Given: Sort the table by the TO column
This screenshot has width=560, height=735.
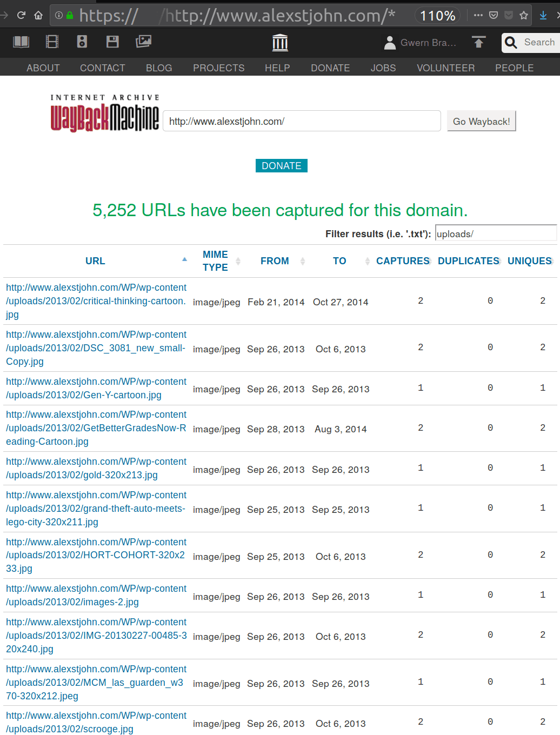Looking at the screenshot, I should click(x=339, y=261).
